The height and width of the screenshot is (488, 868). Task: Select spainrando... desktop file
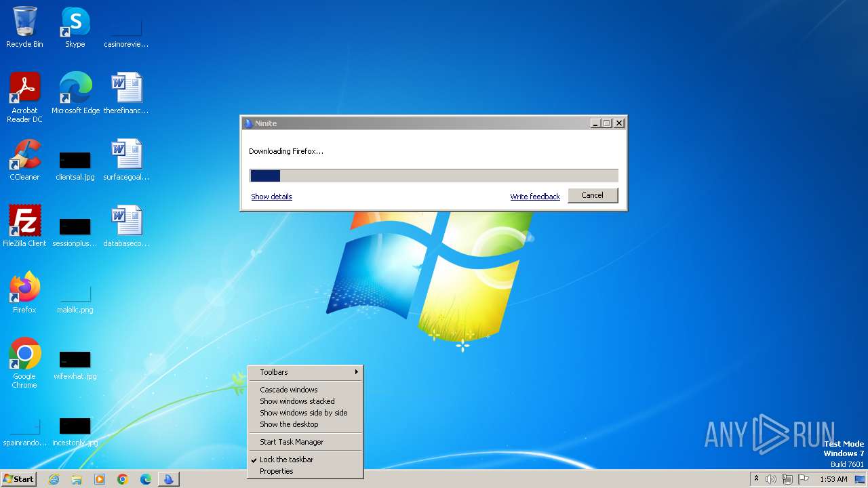(x=24, y=432)
